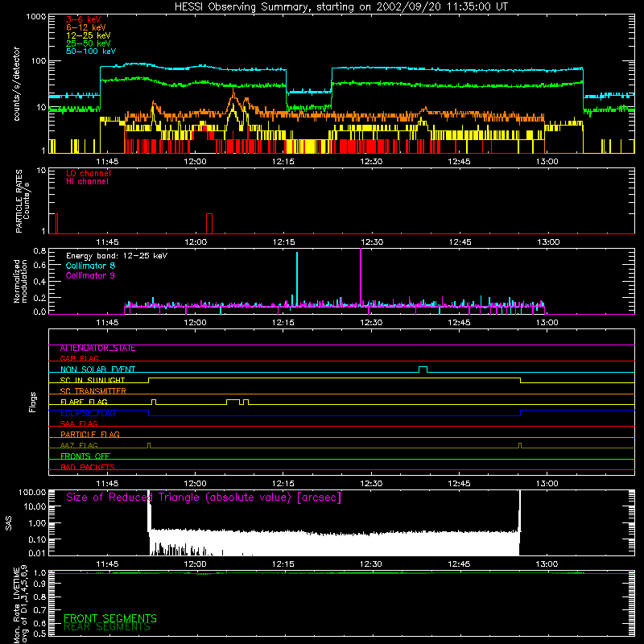
Task: Select the green 25-50 keV legend label
Action: (89, 43)
